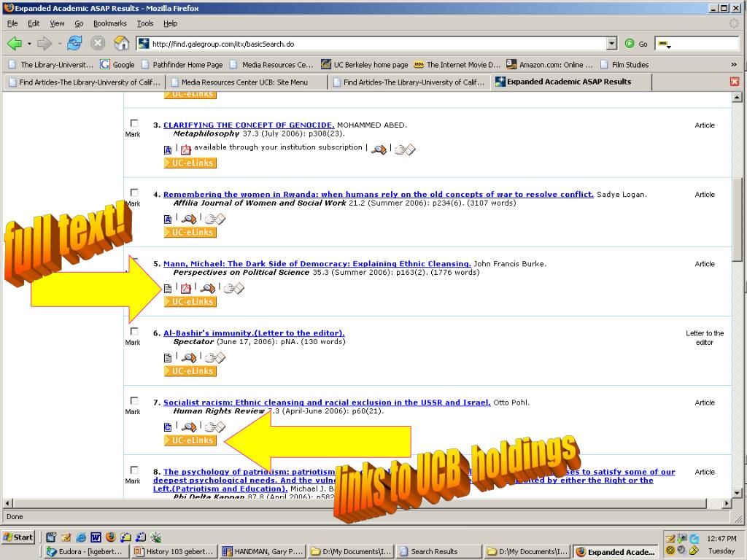Viewport: 747px width, 560px height.
Task: Click the browser Forward arrow
Action: coord(44,44)
